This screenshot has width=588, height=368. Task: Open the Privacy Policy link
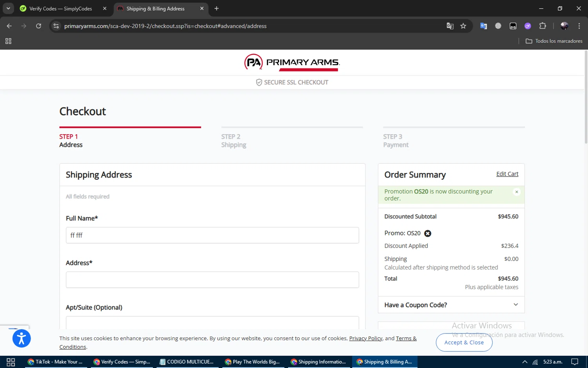[x=366, y=338]
